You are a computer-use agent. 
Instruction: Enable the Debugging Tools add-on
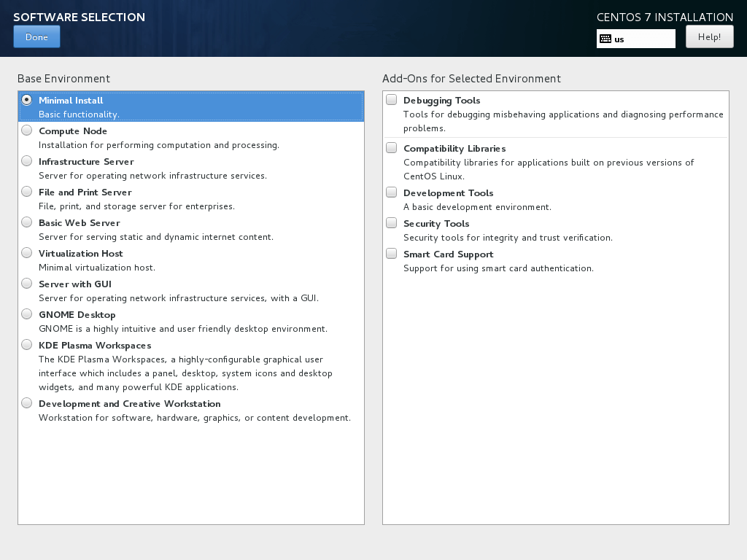click(391, 99)
